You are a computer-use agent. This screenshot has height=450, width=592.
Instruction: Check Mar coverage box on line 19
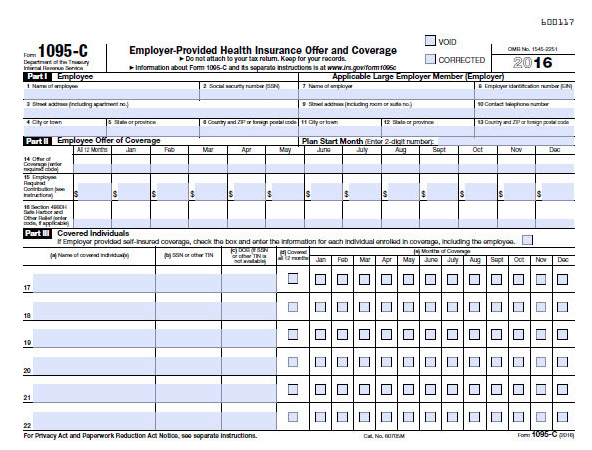click(x=364, y=334)
